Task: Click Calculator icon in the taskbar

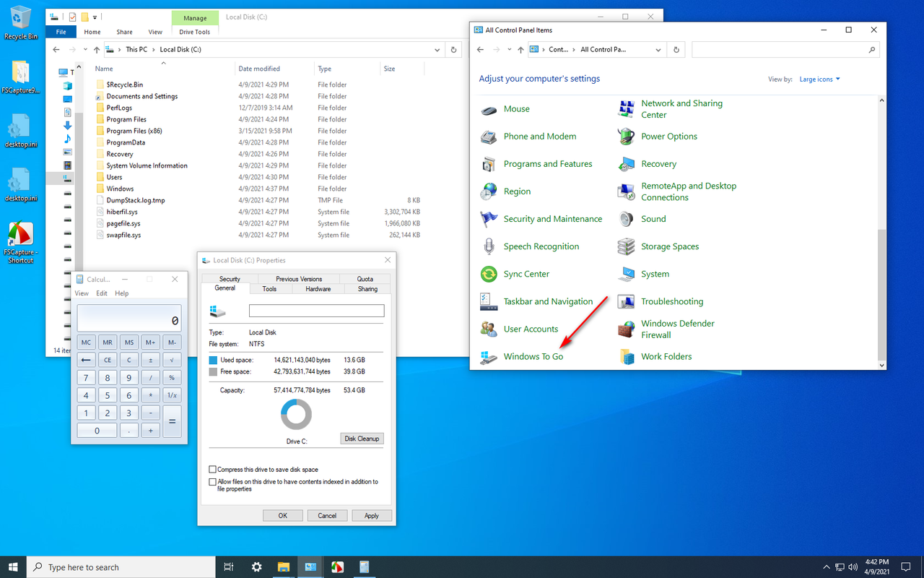Action: coord(364,567)
